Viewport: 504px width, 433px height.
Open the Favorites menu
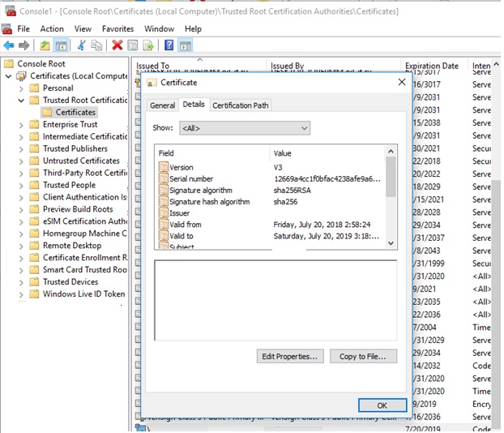(117, 28)
